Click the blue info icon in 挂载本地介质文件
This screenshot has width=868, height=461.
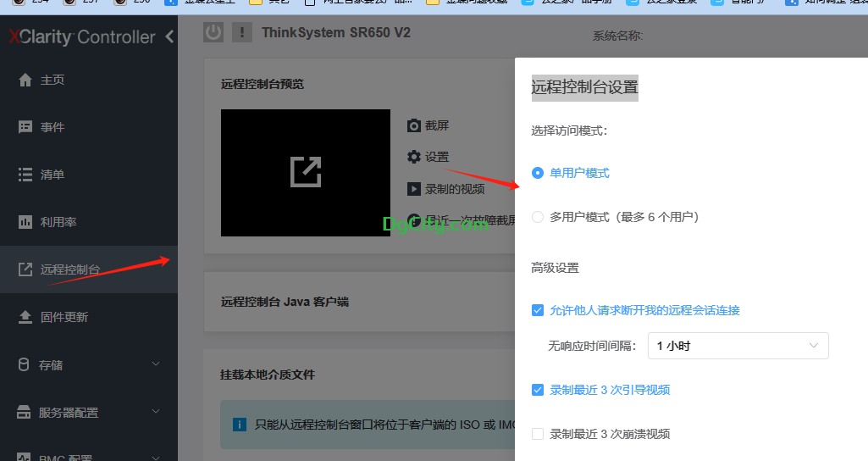pyautogui.click(x=239, y=425)
